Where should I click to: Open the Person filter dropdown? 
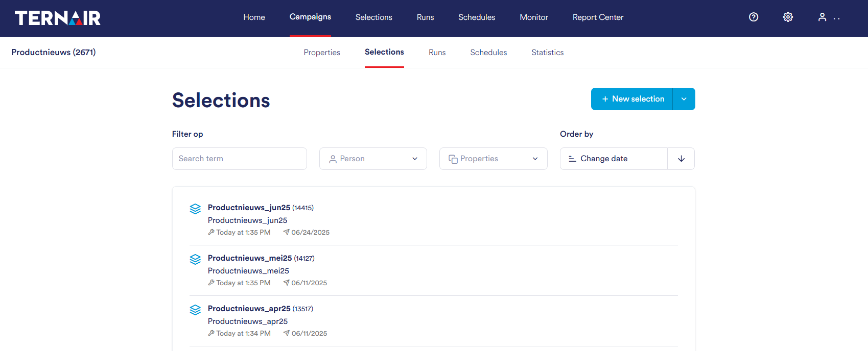click(x=373, y=159)
